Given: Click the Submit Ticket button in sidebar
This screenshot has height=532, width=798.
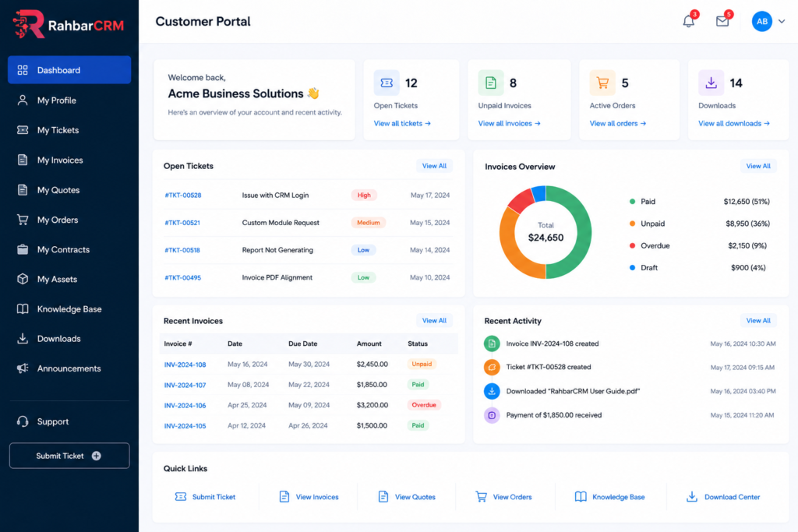Looking at the screenshot, I should (x=69, y=456).
